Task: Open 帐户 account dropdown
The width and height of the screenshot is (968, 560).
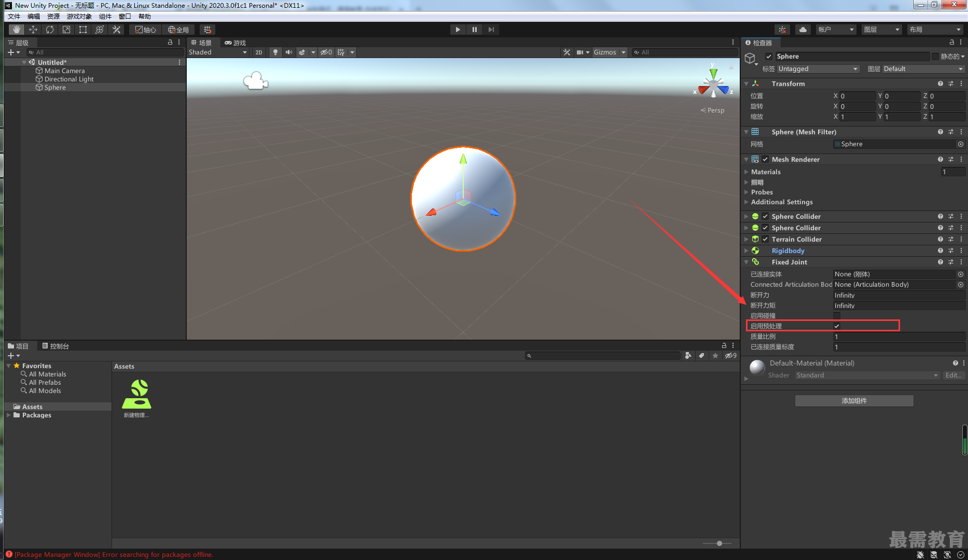Action: point(836,30)
